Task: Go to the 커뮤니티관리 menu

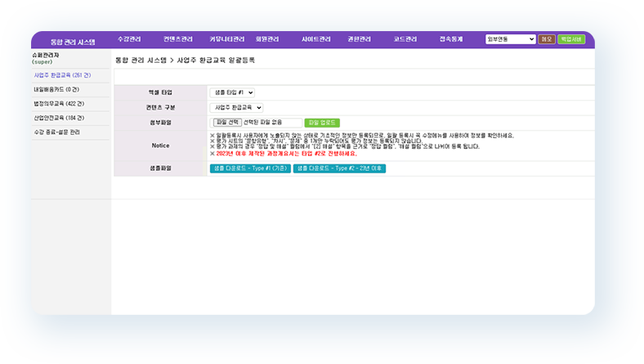Action: point(226,39)
